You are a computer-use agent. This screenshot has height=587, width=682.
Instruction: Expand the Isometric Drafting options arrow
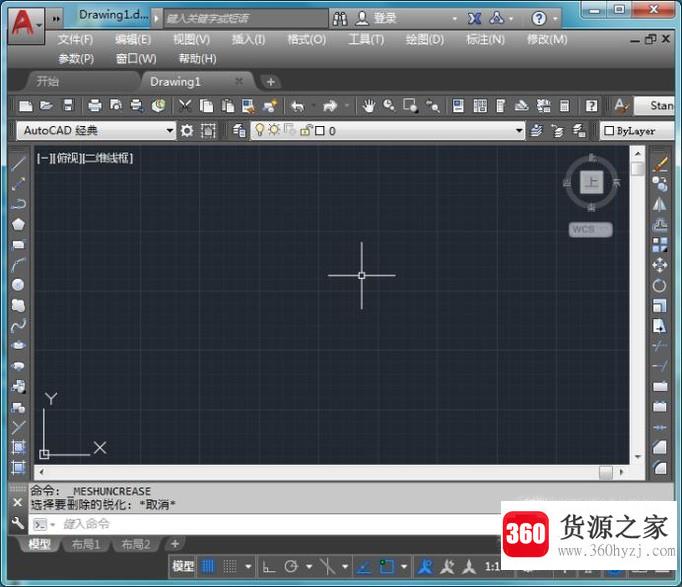click(345, 567)
